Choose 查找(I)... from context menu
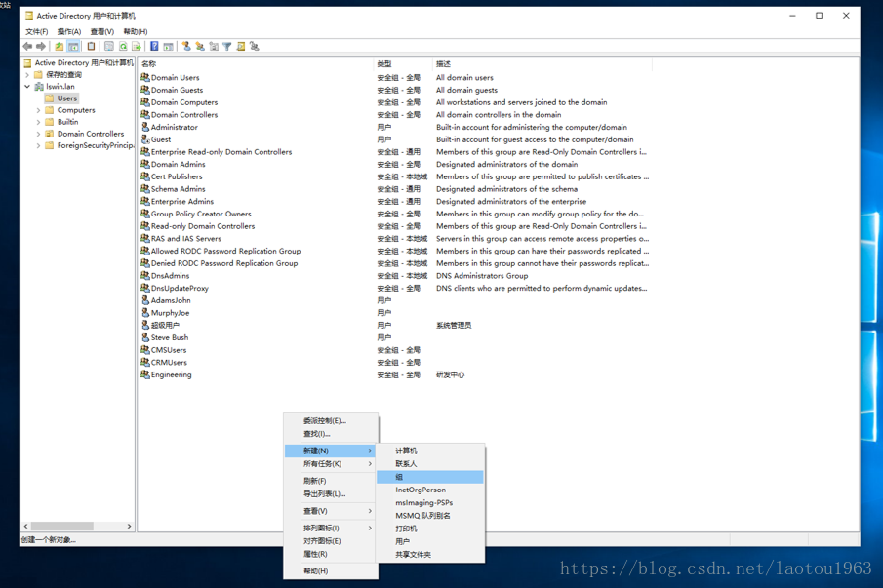This screenshot has height=588, width=883. 331,434
